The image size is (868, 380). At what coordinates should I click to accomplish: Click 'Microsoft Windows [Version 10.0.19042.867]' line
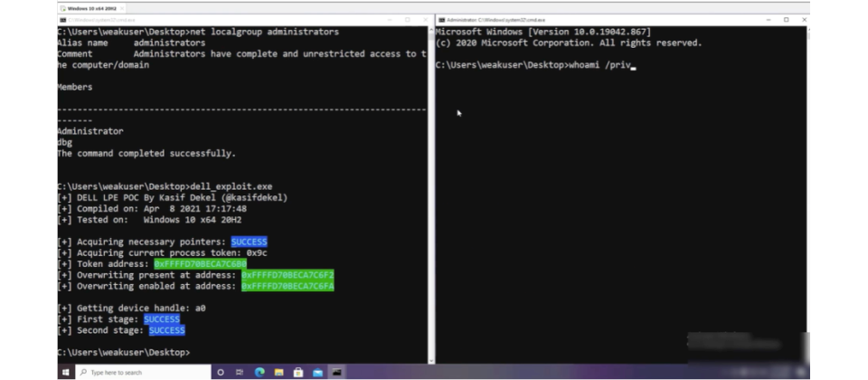[543, 33]
